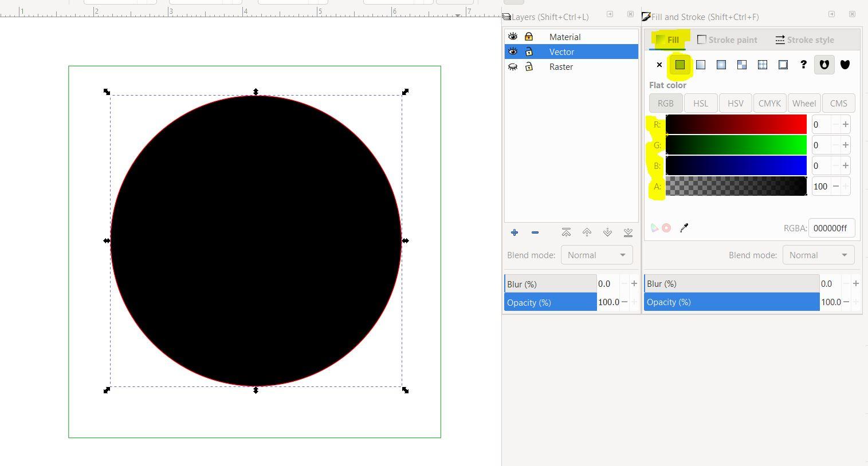This screenshot has height=466, width=868.
Task: Select CMS color mode
Action: (x=838, y=104)
